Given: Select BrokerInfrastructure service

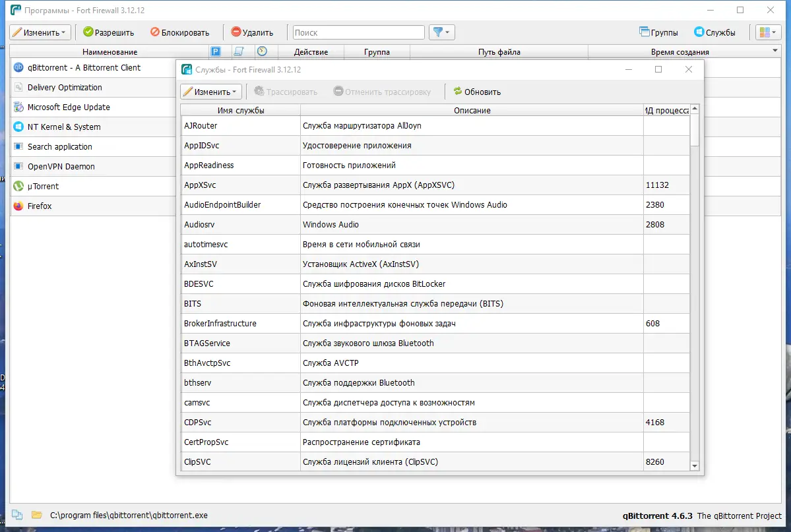Looking at the screenshot, I should click(435, 323).
